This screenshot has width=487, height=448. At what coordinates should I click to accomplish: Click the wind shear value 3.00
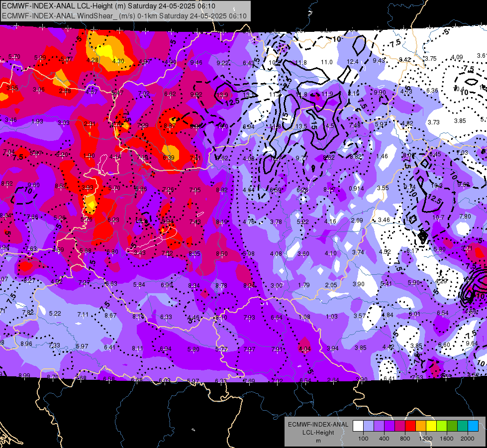pyautogui.click(x=277, y=285)
